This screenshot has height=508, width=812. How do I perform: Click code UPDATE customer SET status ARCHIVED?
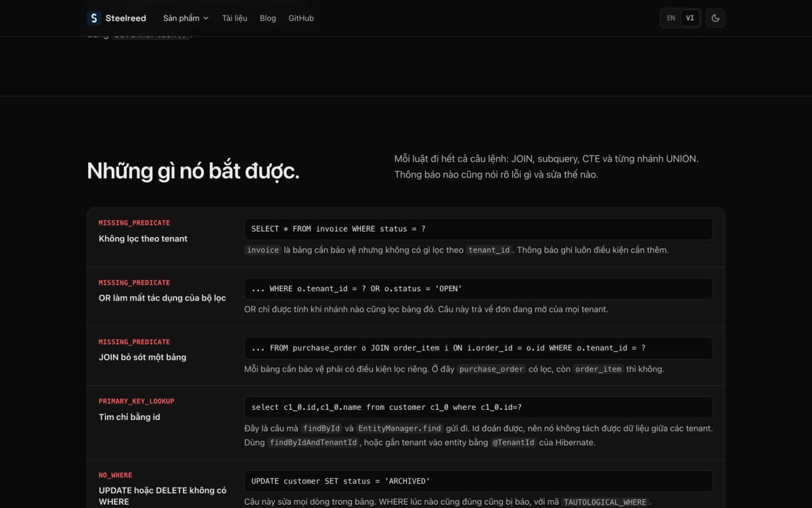point(478,481)
